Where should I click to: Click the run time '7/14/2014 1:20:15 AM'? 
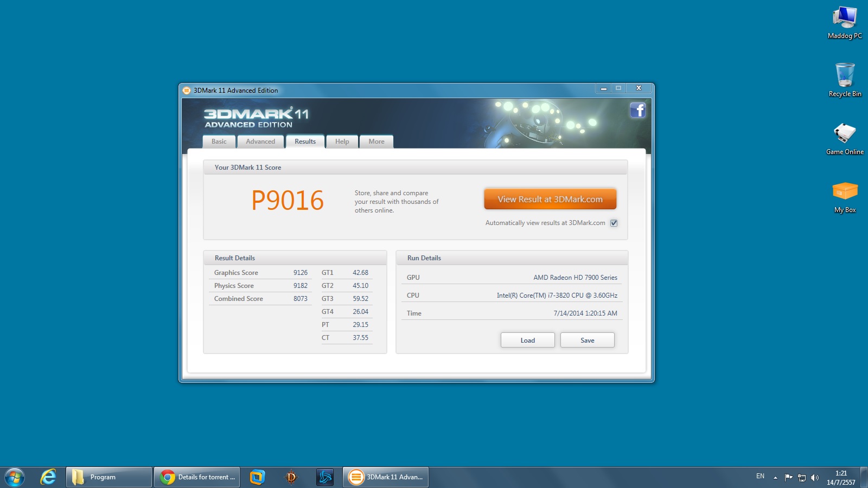click(x=585, y=313)
